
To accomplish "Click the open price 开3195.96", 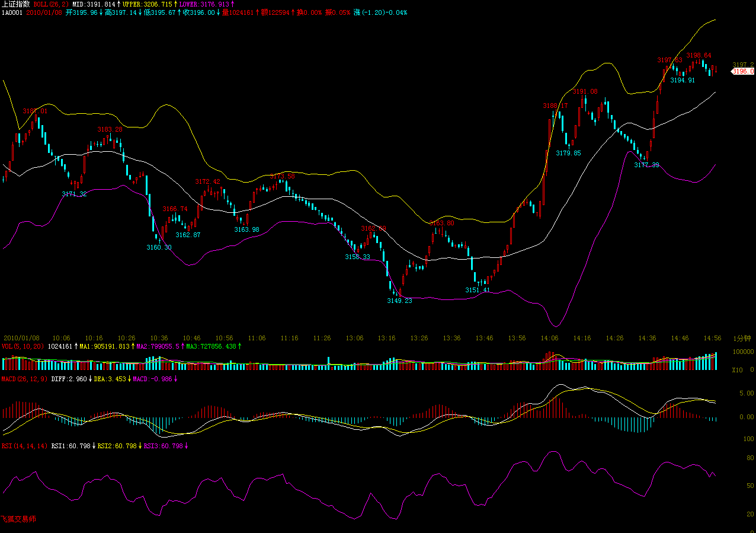I will point(81,12).
